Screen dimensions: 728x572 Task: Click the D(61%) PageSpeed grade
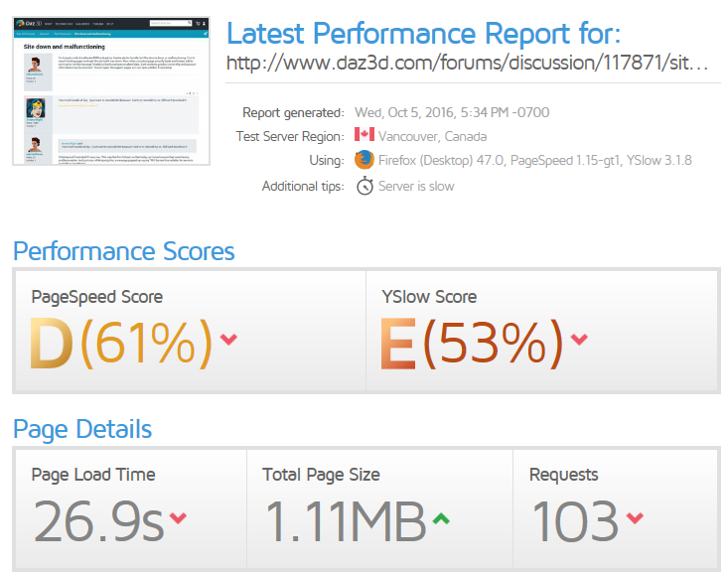[121, 344]
